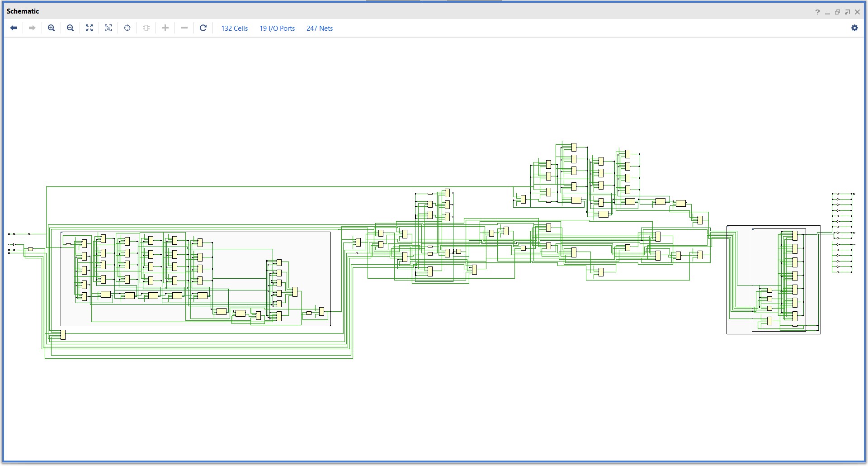Click the back arrow (previous view) icon
The width and height of the screenshot is (868, 466).
tap(14, 28)
